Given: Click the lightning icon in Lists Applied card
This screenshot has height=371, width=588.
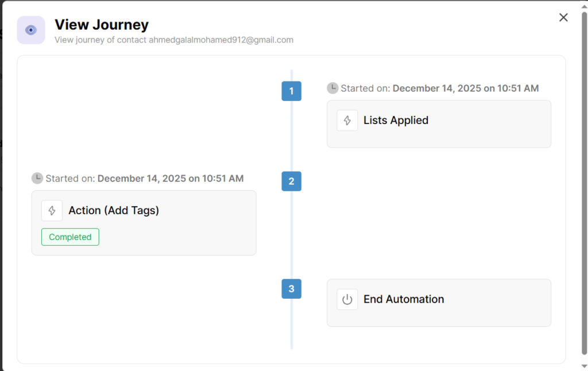Looking at the screenshot, I should (x=347, y=121).
